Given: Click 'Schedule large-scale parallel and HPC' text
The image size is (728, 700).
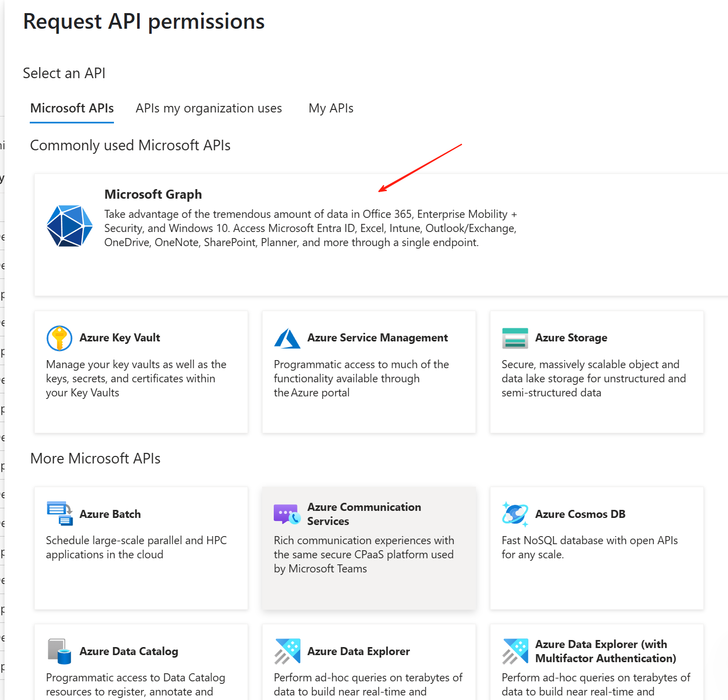Looking at the screenshot, I should (x=136, y=547).
